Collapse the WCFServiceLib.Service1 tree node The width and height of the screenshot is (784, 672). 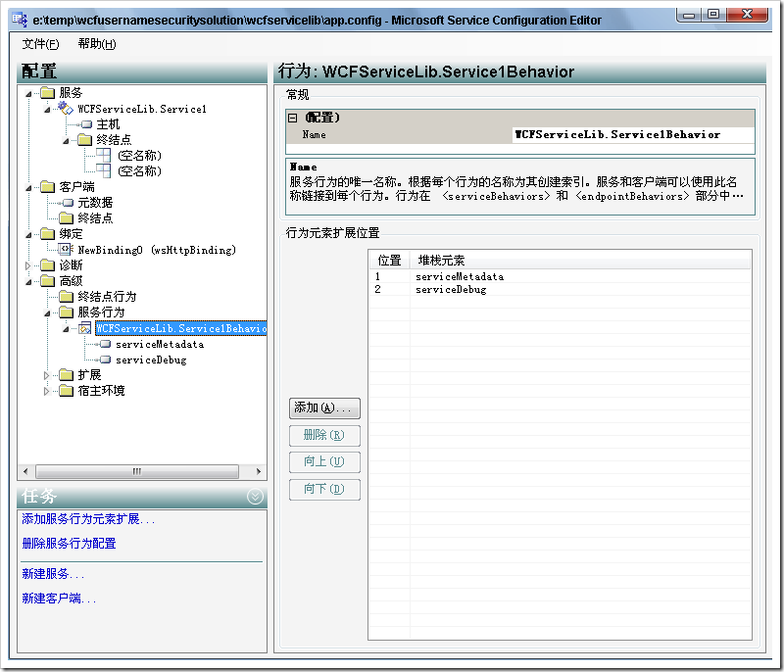[x=47, y=110]
